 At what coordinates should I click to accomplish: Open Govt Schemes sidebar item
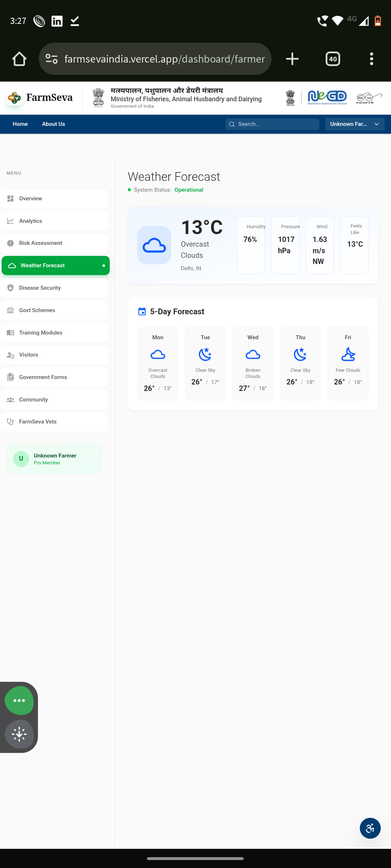[54, 310]
